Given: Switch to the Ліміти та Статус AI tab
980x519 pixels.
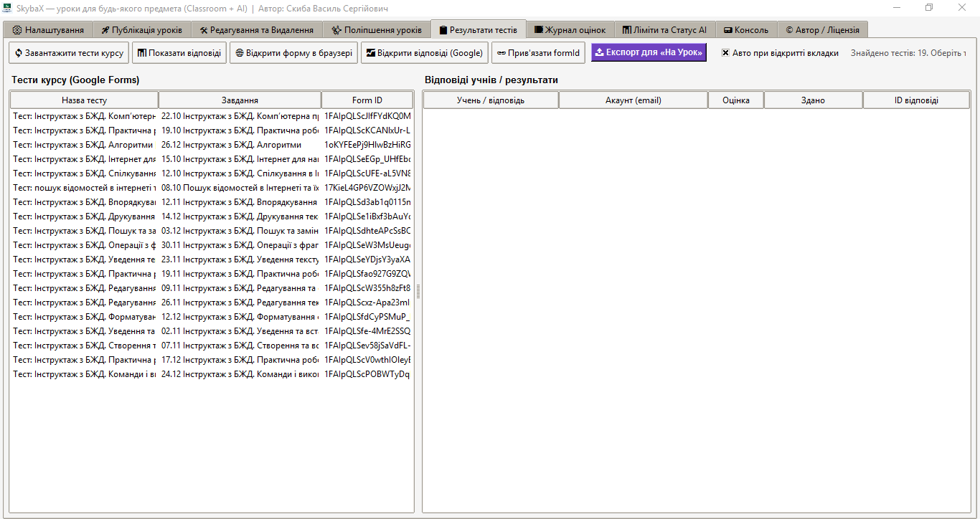Looking at the screenshot, I should coord(664,30).
